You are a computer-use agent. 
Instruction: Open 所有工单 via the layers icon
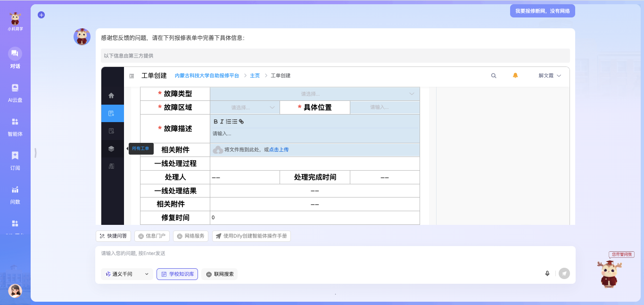pyautogui.click(x=112, y=148)
